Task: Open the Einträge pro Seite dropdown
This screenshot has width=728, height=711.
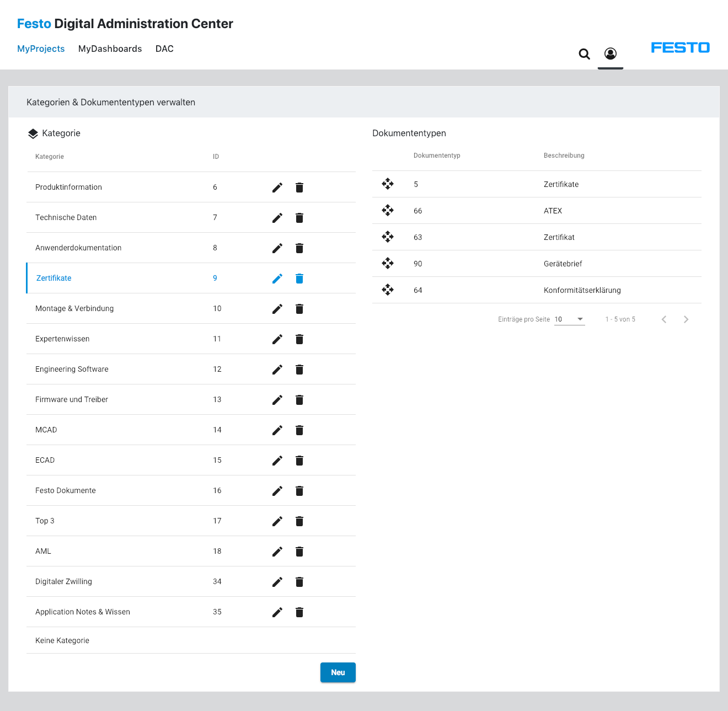Action: pos(569,319)
